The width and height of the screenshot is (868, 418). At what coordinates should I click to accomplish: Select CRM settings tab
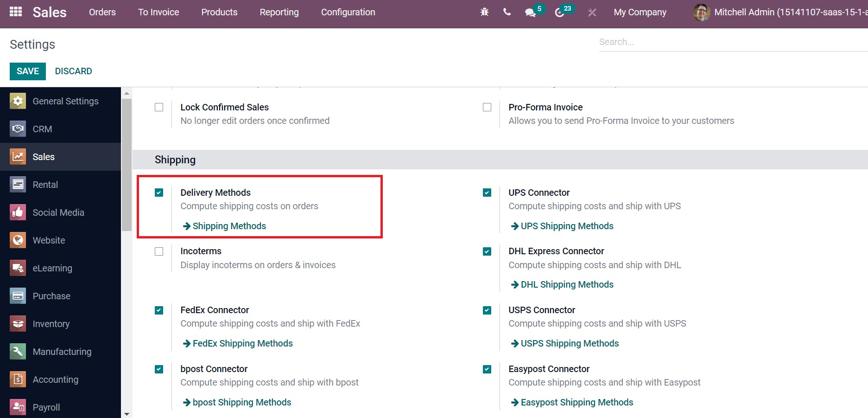[x=60, y=129]
